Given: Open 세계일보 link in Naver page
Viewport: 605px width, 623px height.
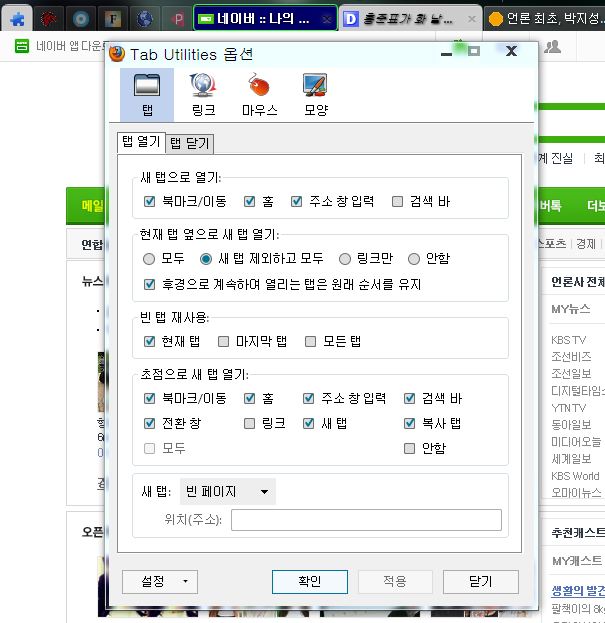Looking at the screenshot, I should 571,459.
